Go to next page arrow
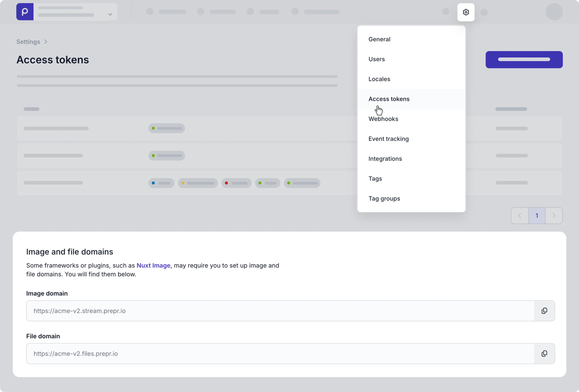Image resolution: width=579 pixels, height=392 pixels. (554, 216)
